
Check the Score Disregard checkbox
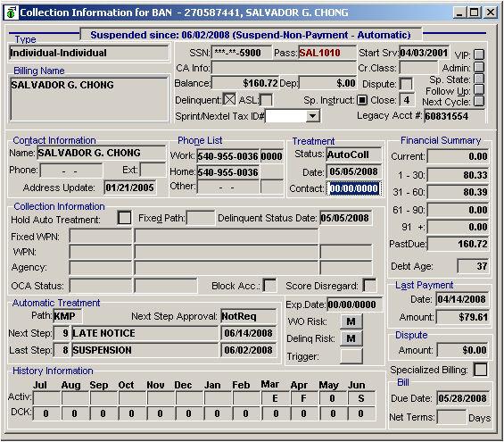[x=369, y=285]
